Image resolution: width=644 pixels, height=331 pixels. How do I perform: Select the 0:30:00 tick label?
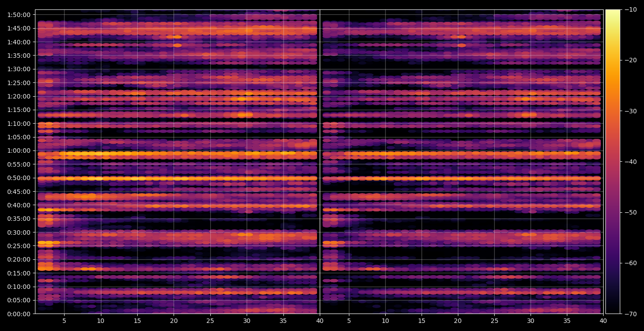[x=19, y=232]
